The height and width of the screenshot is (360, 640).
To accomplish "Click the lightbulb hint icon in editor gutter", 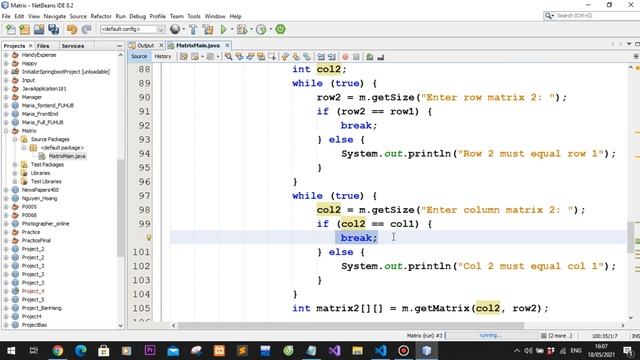I will tap(149, 238).
